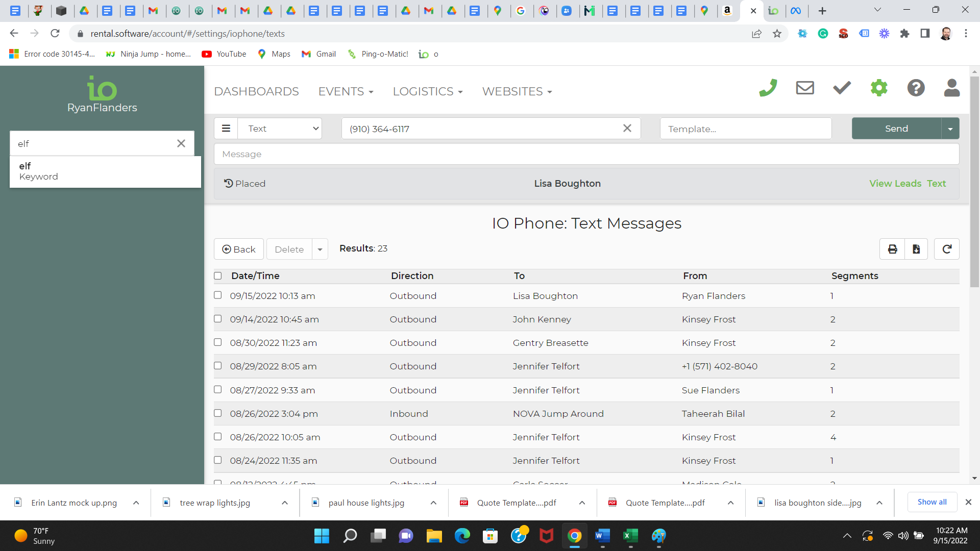Click the green phone icon in header

point(768,88)
